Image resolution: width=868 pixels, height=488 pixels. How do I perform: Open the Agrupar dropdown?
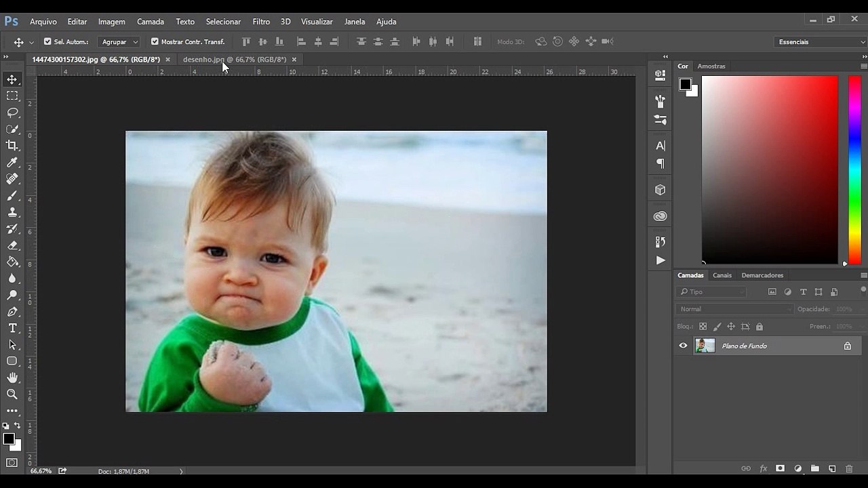[119, 41]
